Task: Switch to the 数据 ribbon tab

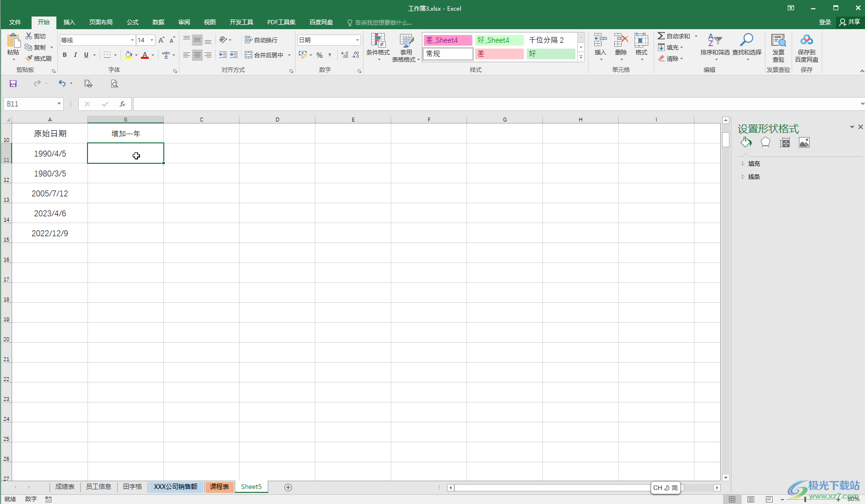Action: (158, 22)
